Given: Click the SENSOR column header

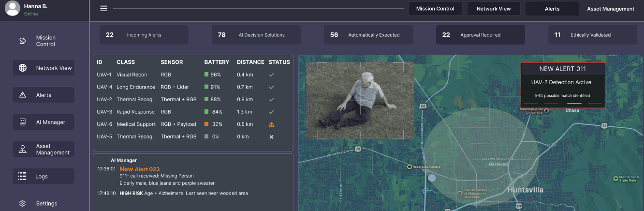Looking at the screenshot, I should (x=172, y=62).
